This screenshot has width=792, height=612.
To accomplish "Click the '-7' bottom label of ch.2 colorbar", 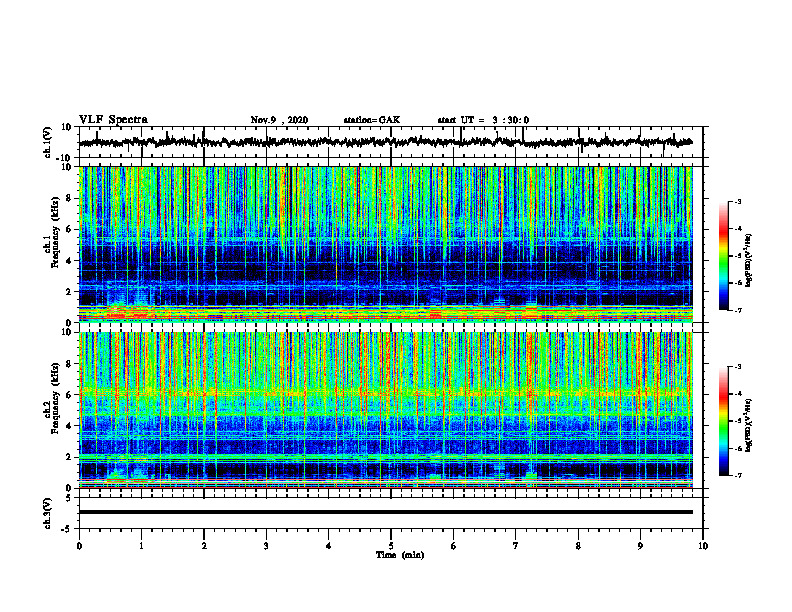I will tap(738, 476).
